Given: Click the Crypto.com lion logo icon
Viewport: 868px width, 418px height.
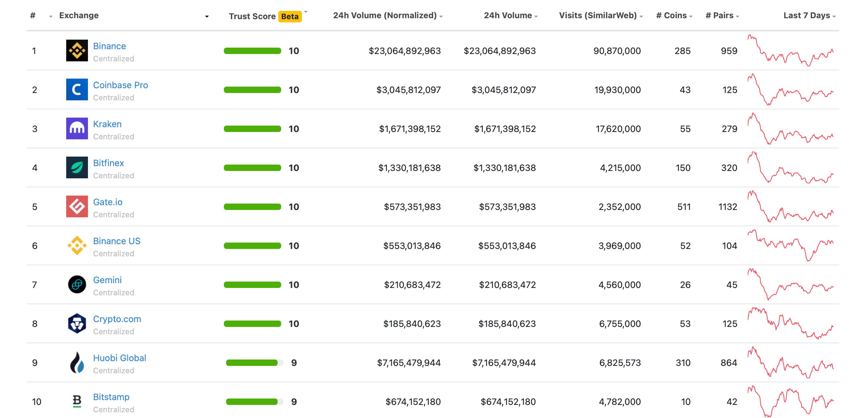Looking at the screenshot, I should click(x=77, y=324).
